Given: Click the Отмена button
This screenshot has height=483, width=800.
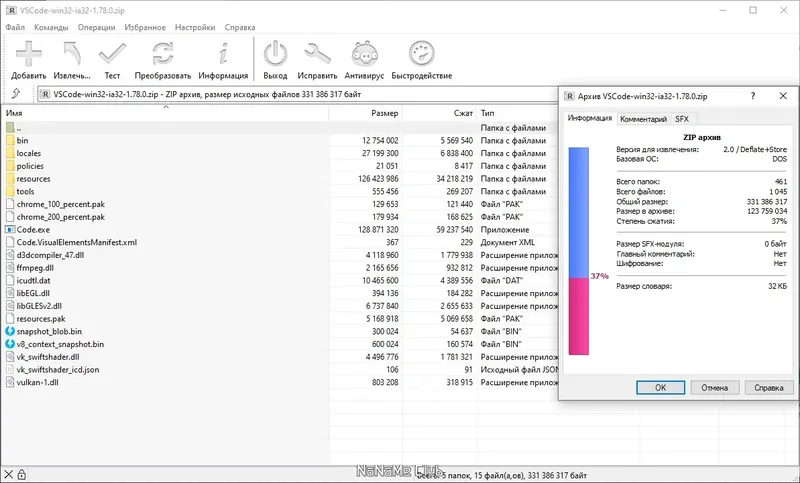Looking at the screenshot, I should tap(715, 388).
